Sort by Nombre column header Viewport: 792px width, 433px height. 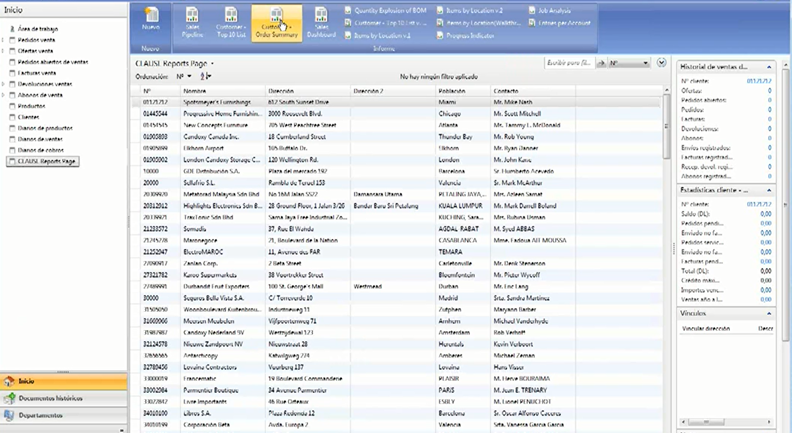tap(223, 91)
